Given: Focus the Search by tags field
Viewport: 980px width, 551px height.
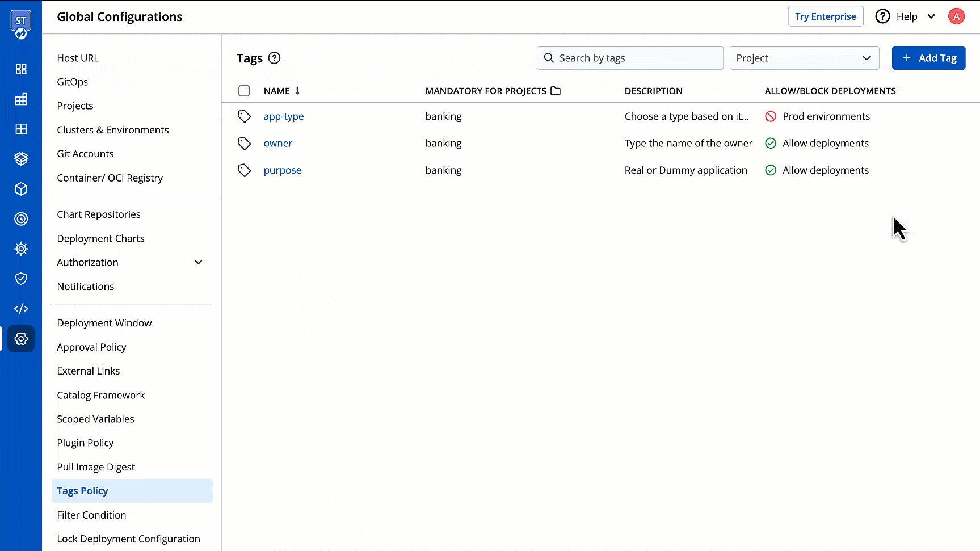Looking at the screenshot, I should [x=630, y=58].
